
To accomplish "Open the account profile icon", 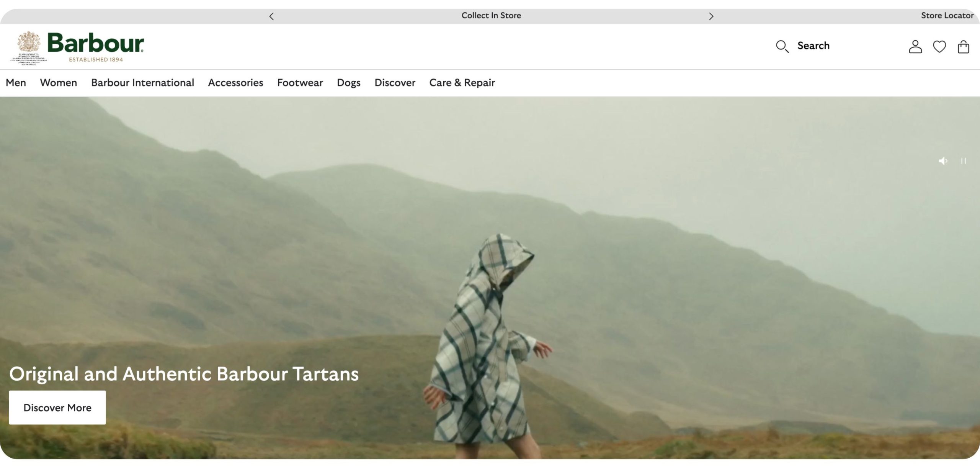I will (x=915, y=47).
